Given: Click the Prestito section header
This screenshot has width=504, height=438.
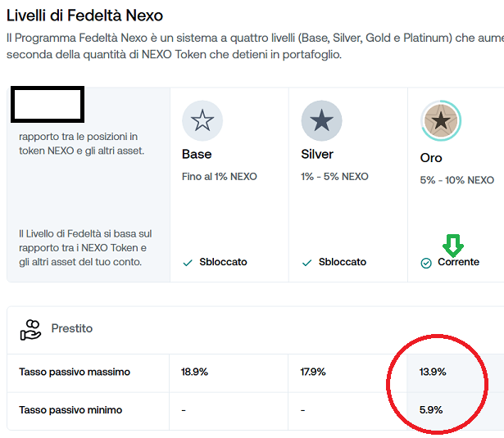Looking at the screenshot, I should tap(72, 328).
